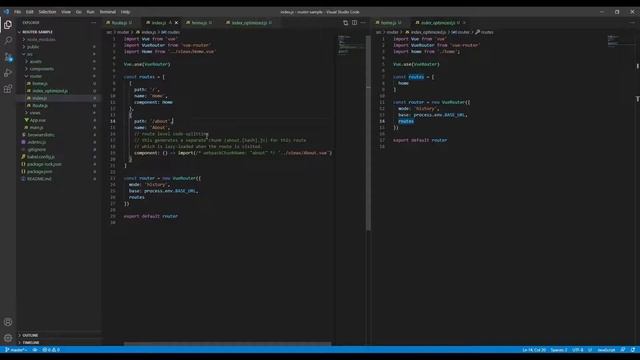Open right editor group more actions ellipsis
The height and width of the screenshot is (360, 640).
click(x=632, y=23)
